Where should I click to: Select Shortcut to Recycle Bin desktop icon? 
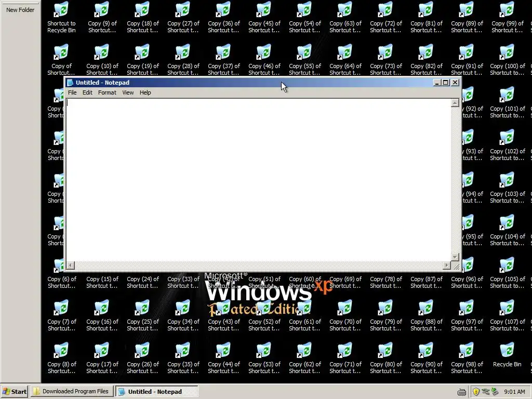click(61, 17)
